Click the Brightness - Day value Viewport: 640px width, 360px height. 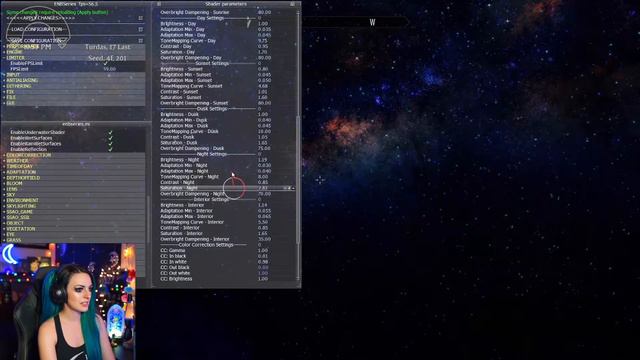click(263, 24)
